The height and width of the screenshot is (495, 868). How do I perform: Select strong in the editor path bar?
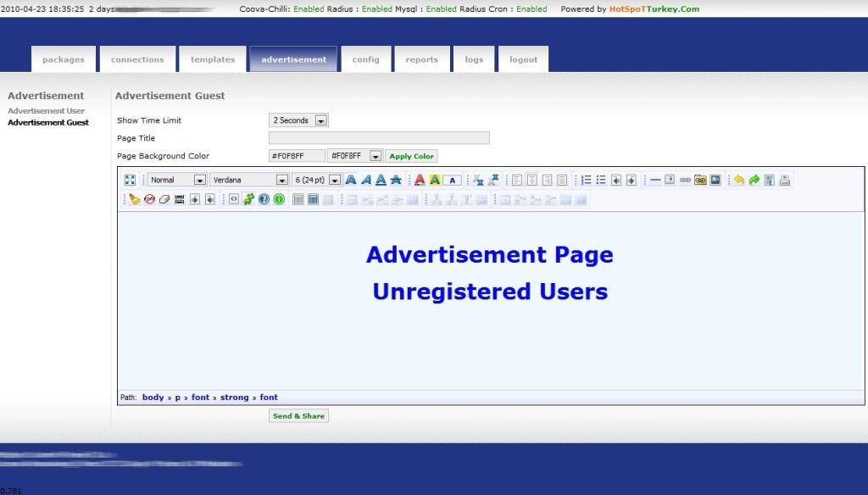click(235, 397)
